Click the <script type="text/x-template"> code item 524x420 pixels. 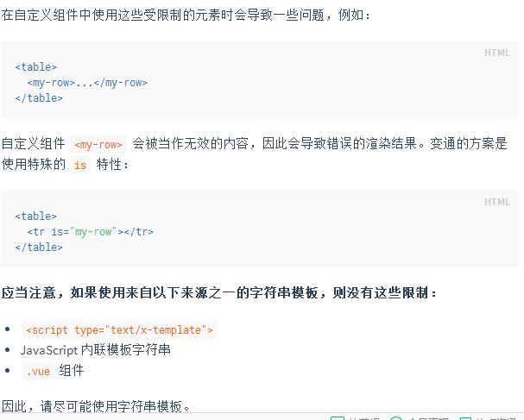tap(119, 329)
